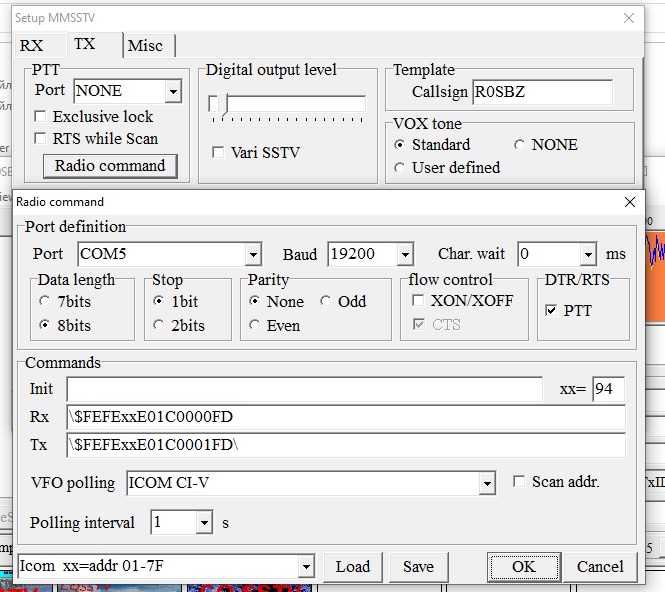
Task: Select 2bits stop option
Action: pyautogui.click(x=159, y=325)
